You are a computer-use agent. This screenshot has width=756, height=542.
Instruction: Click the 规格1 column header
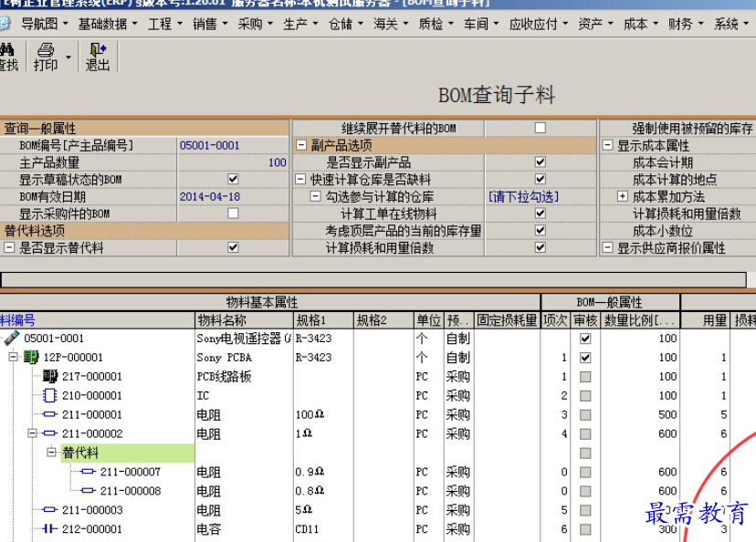click(323, 320)
